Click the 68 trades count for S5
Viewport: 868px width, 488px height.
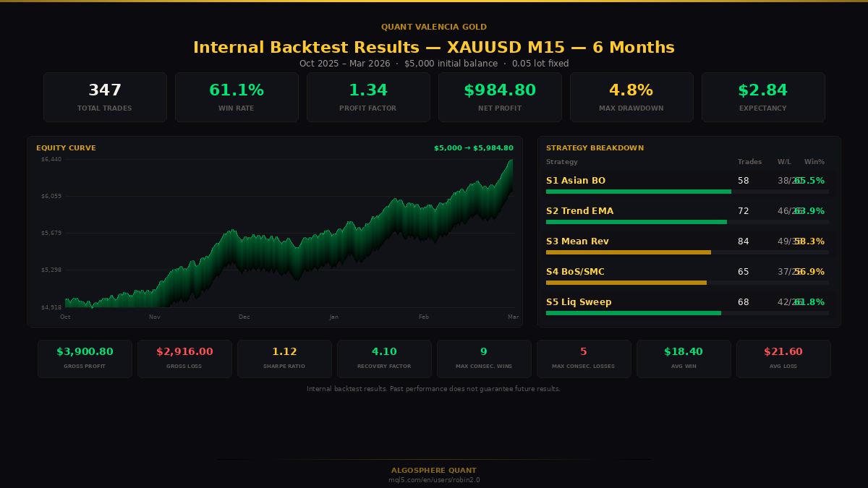coord(744,302)
